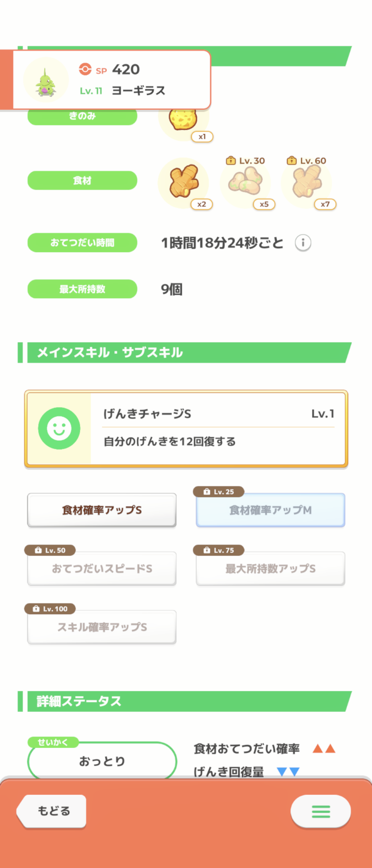This screenshot has width=372, height=868.
Task: Tap the locked スキル確率アップS sub skill
Action: pyautogui.click(x=102, y=627)
